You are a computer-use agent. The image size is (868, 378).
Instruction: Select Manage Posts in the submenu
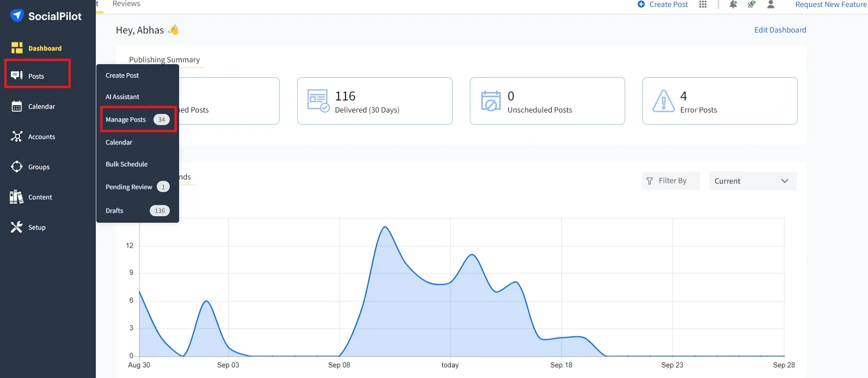point(126,119)
